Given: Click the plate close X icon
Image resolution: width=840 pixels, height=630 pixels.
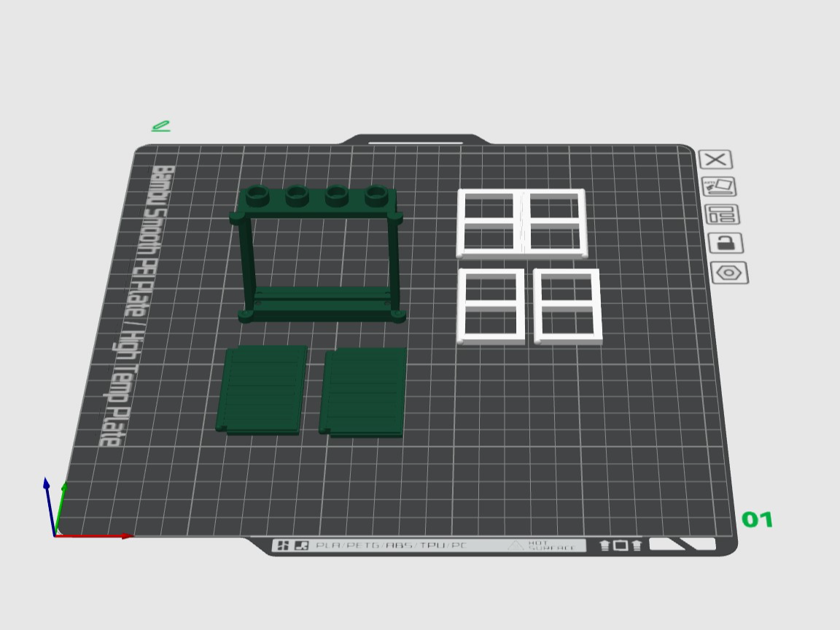Looking at the screenshot, I should (716, 160).
